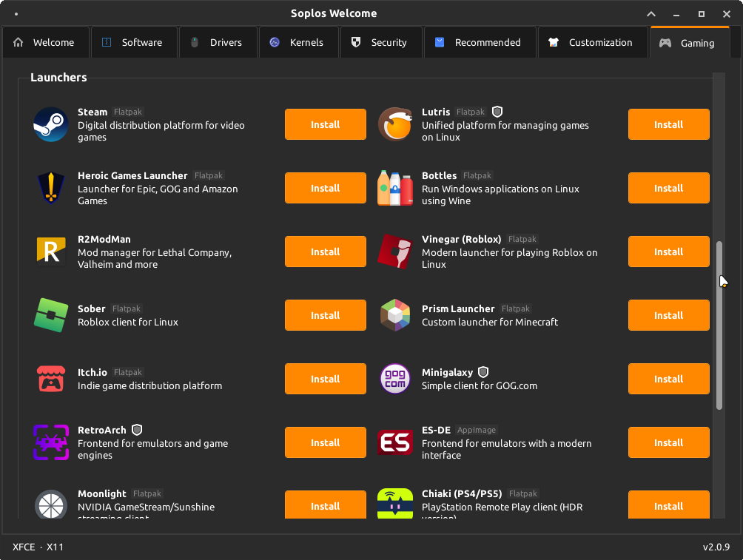Install Chiaki (PS4/PS5)
Viewport: 743px width, 560px height.
pos(668,505)
